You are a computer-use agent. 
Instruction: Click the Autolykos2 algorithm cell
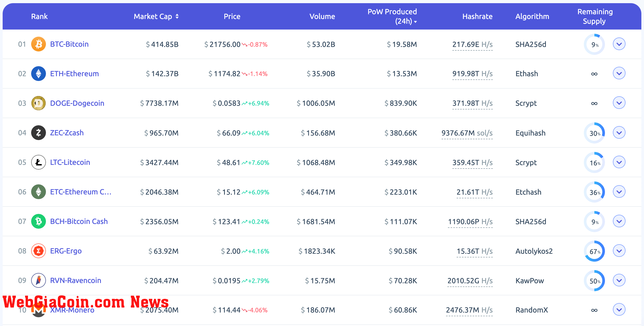tap(534, 251)
